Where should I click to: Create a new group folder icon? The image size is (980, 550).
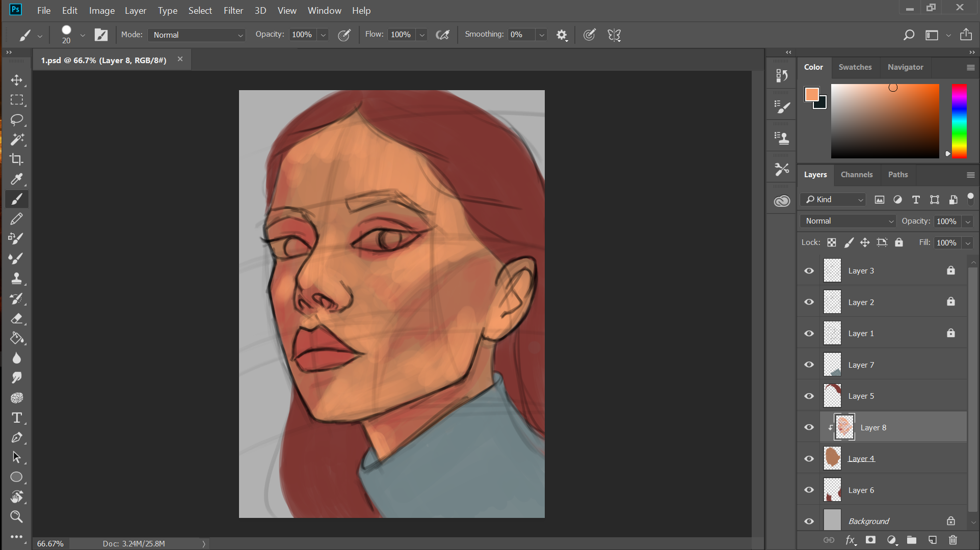point(912,540)
